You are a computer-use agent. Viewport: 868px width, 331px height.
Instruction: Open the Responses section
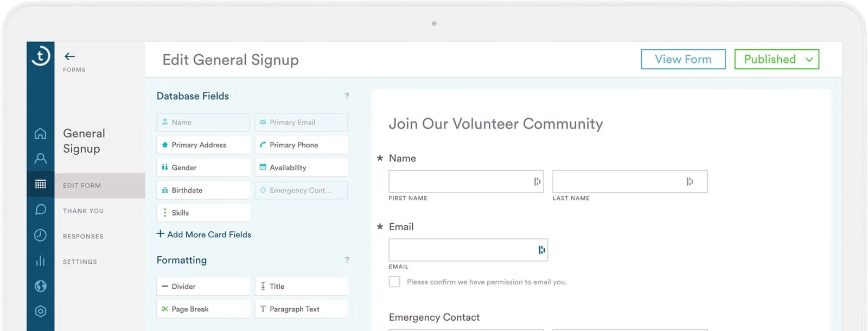[83, 236]
